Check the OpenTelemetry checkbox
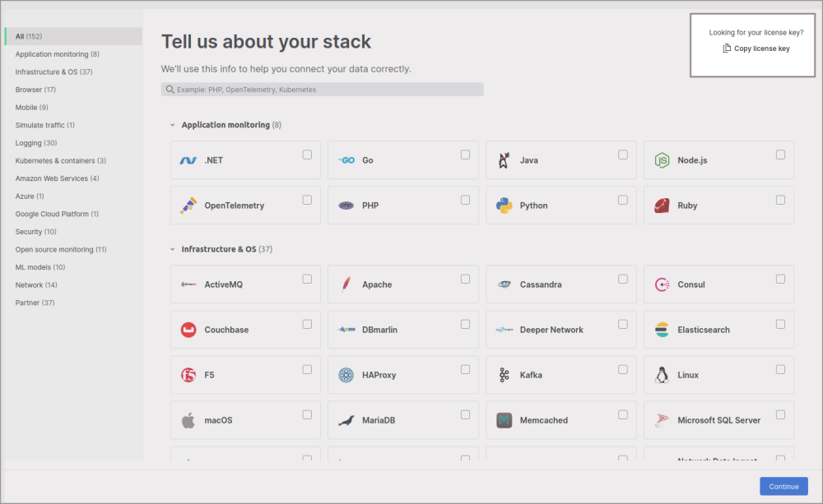 coord(307,199)
